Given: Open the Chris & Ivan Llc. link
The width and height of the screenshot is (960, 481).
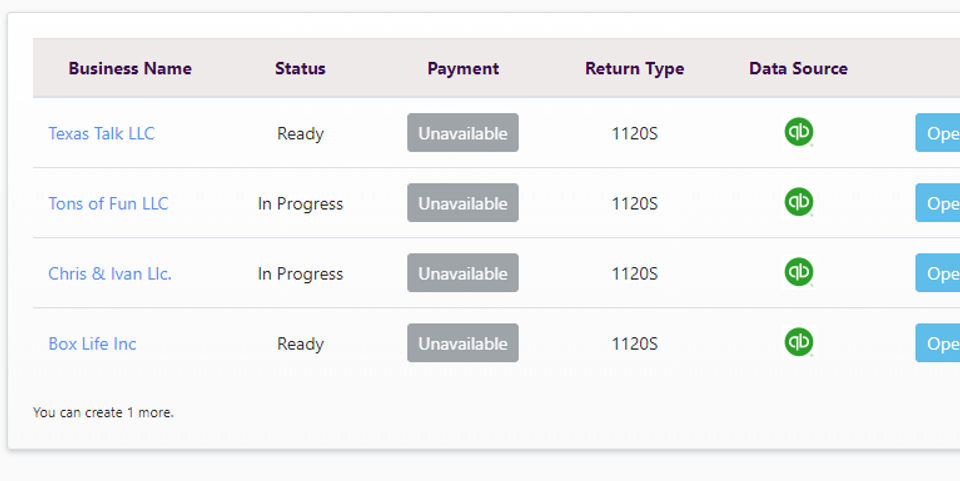Looking at the screenshot, I should [110, 274].
